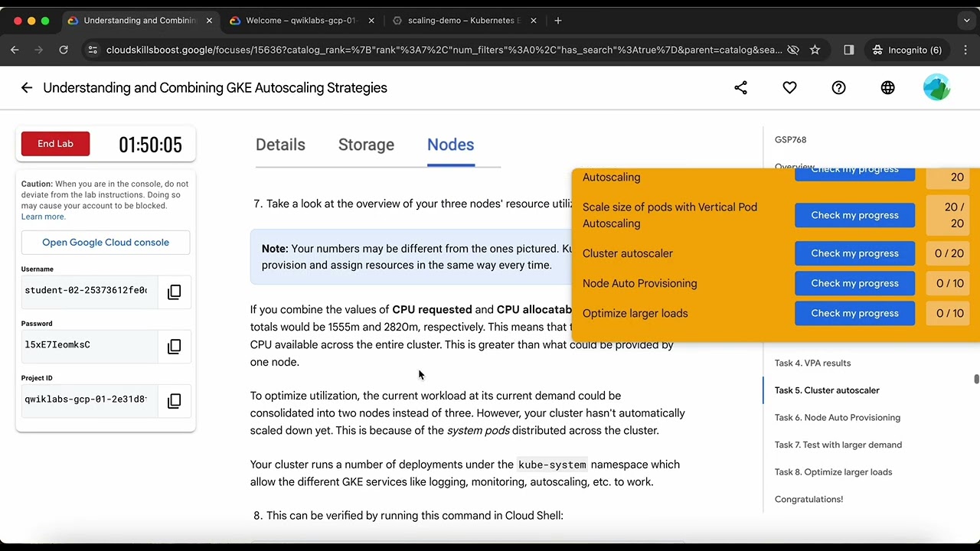Copy the Username value
Image resolution: width=980 pixels, height=551 pixels.
tap(174, 292)
